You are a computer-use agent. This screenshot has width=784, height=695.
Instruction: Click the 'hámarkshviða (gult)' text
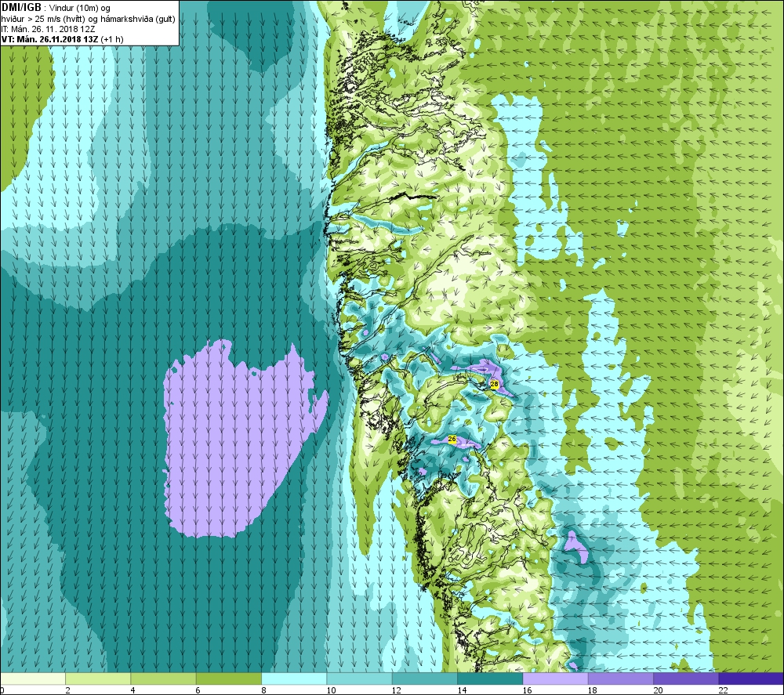point(137,19)
